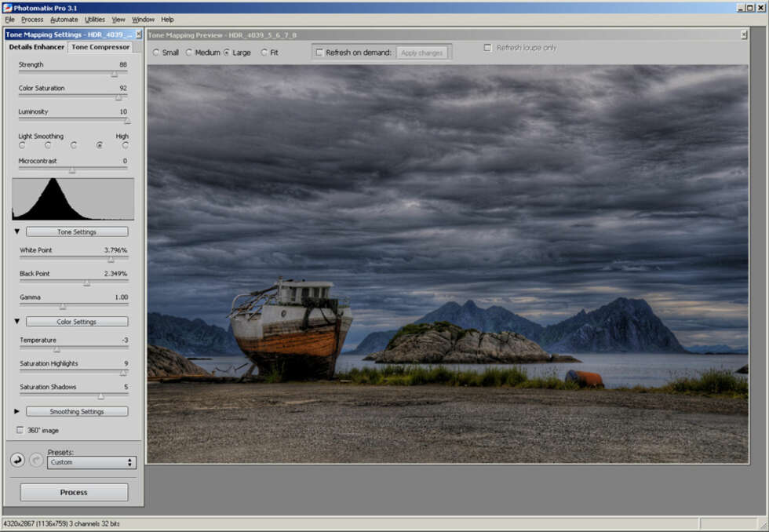Image resolution: width=769 pixels, height=532 pixels.
Task: Close the Tone Mapping Preview window
Action: point(744,35)
